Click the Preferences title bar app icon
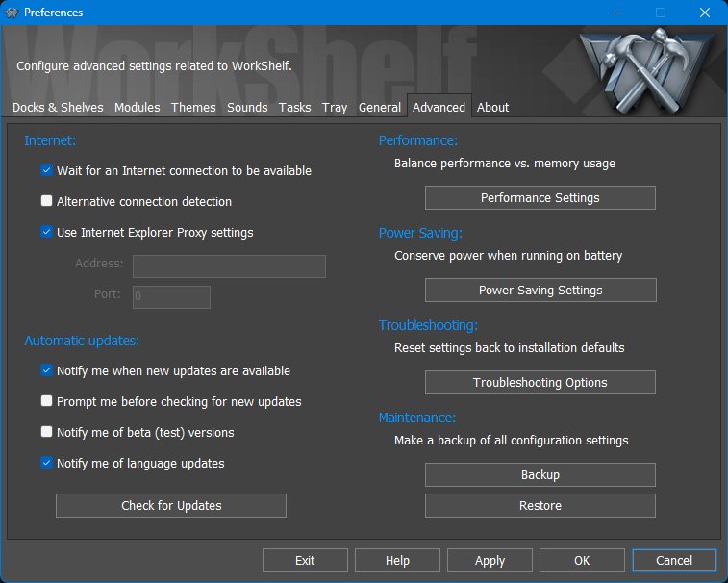Screen dimensions: 728x583 pos(12,13)
